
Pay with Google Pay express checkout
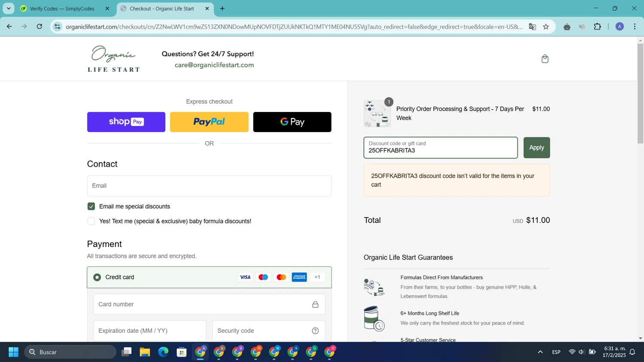(292, 122)
